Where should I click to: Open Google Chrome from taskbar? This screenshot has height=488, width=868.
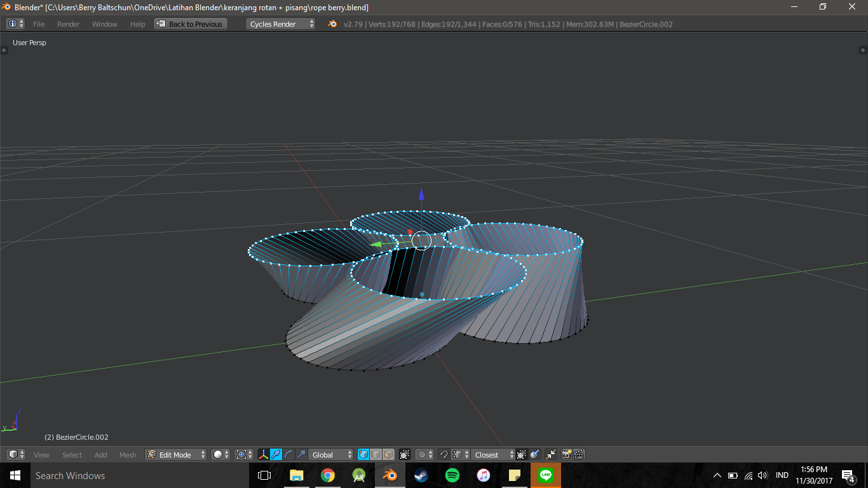coord(327,475)
